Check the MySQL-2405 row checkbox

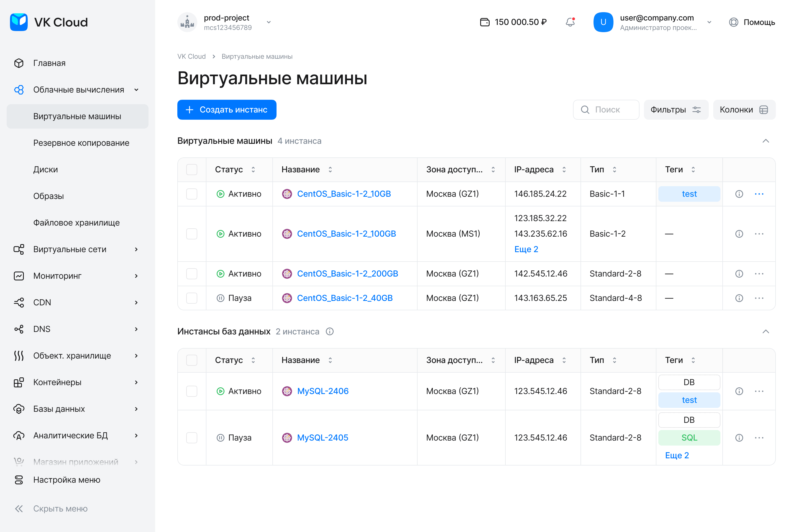192,438
